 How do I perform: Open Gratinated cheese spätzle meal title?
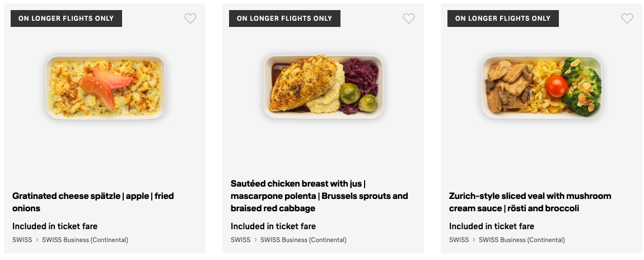click(93, 202)
